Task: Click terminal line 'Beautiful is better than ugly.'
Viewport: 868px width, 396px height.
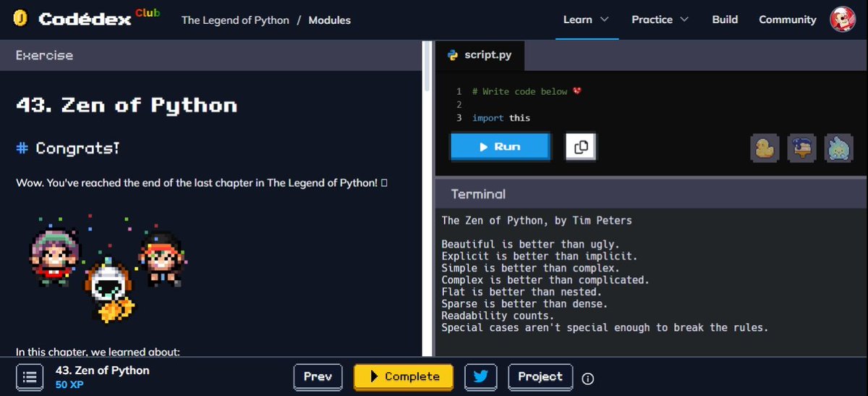Action: (530, 244)
